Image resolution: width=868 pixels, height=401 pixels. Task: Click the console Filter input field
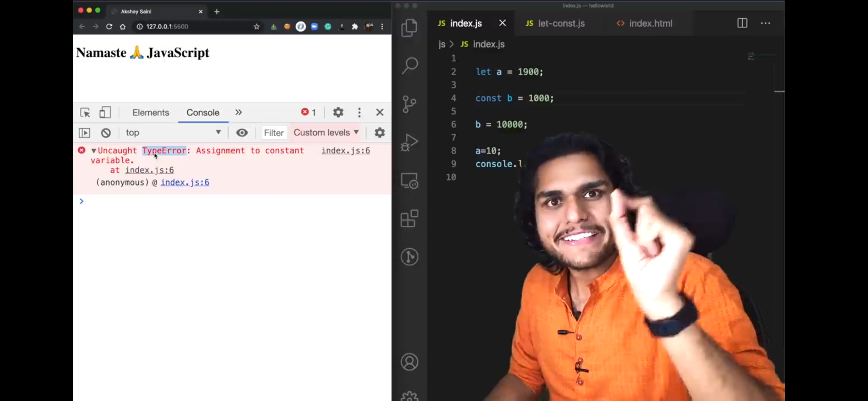pos(274,133)
